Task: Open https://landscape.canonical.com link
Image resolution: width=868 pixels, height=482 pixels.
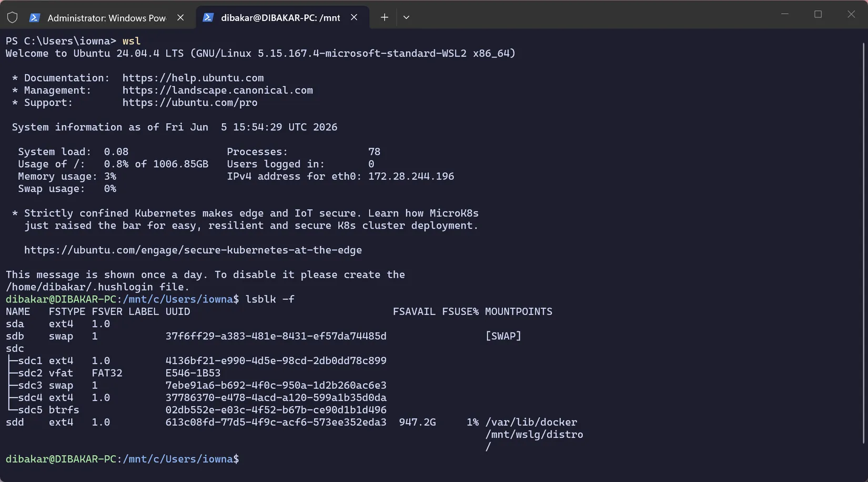Action: [x=218, y=90]
